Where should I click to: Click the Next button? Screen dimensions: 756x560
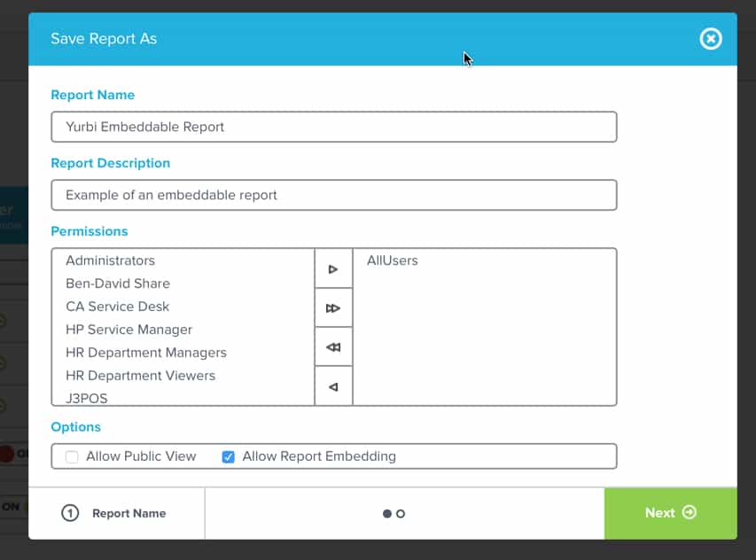point(670,513)
